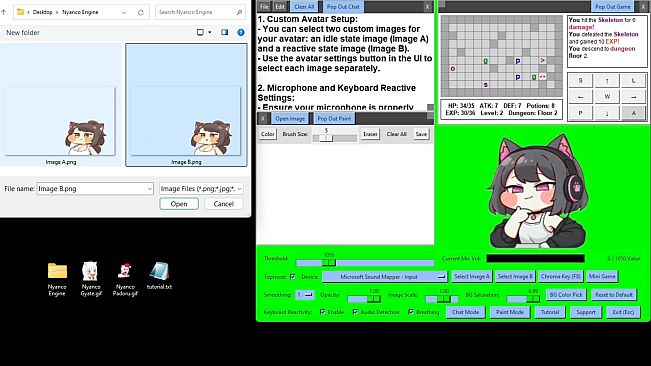Open the view options dropdown arrow

pyautogui.click(x=210, y=32)
